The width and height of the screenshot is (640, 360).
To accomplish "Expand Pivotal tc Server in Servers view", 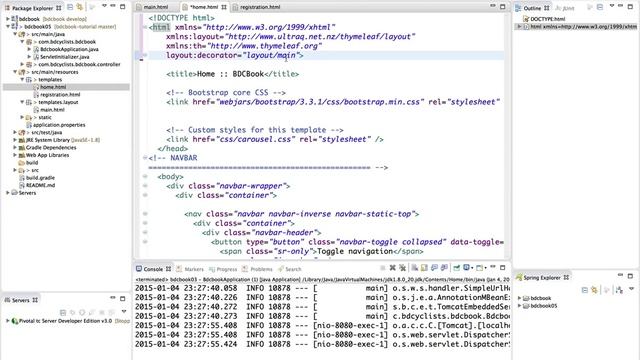I will [x=8, y=321].
